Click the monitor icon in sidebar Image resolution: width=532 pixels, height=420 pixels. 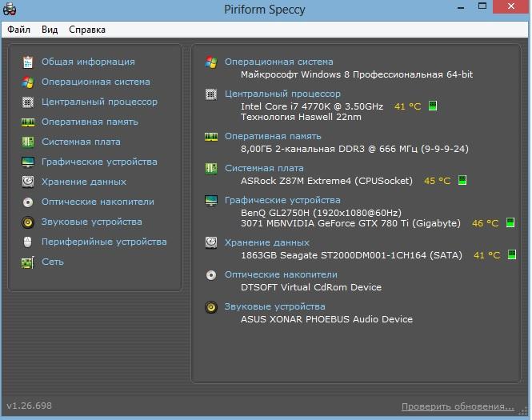click(28, 162)
